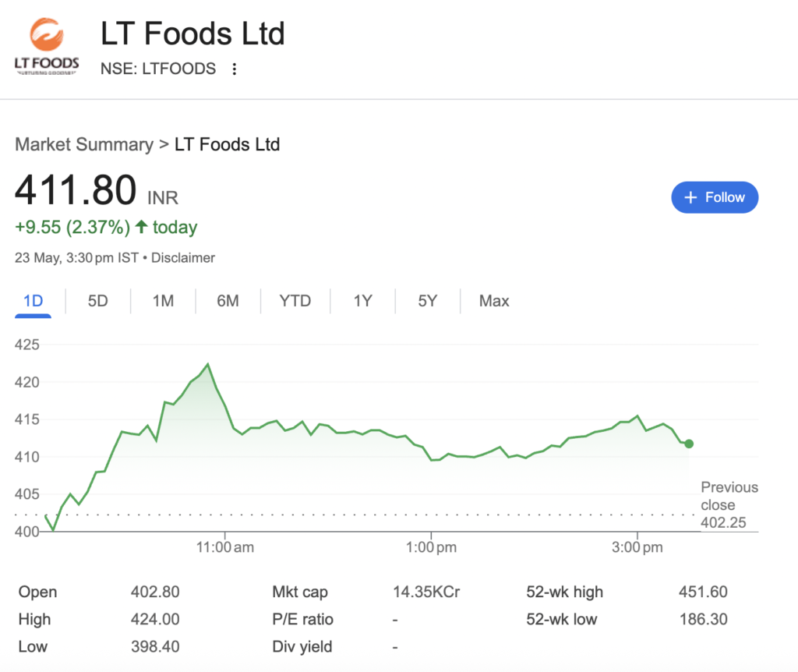Select the 1D chart range tab
The width and height of the screenshot is (798, 672).
[x=33, y=301]
